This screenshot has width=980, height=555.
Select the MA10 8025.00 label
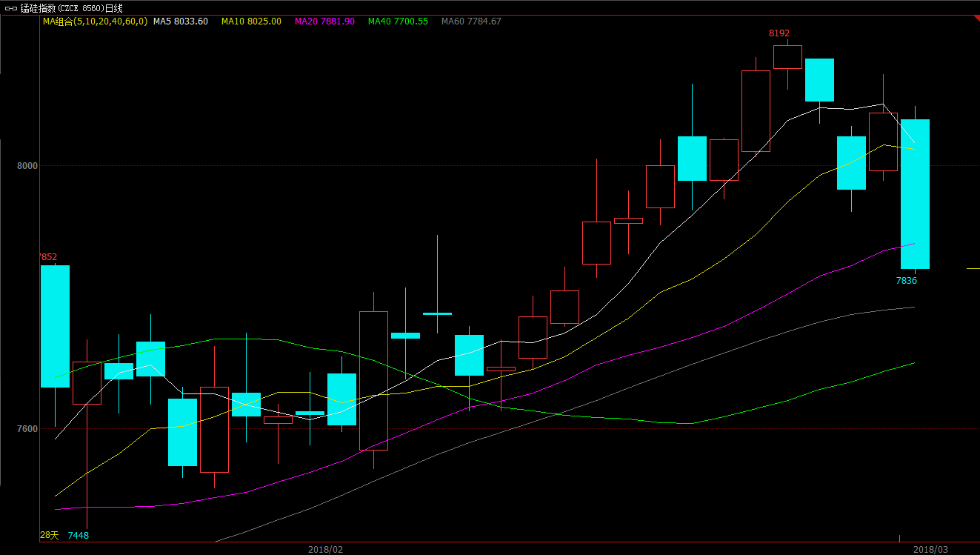point(251,21)
